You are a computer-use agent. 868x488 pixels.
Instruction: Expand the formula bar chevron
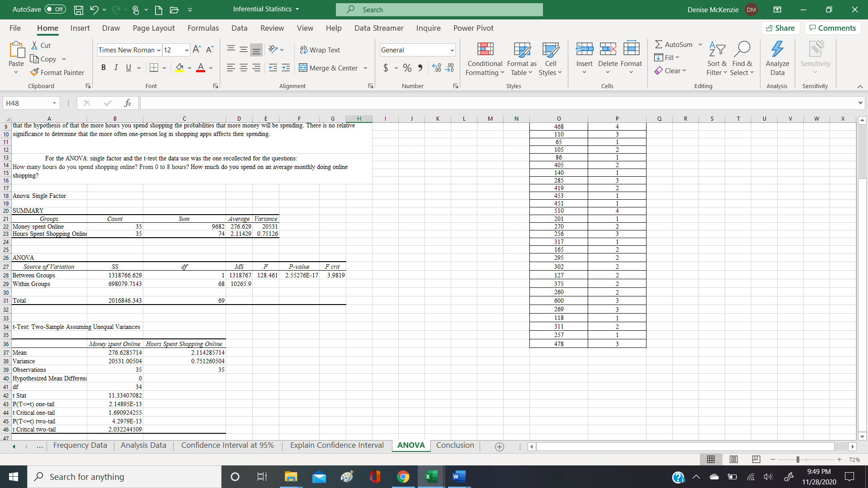pyautogui.click(x=860, y=103)
